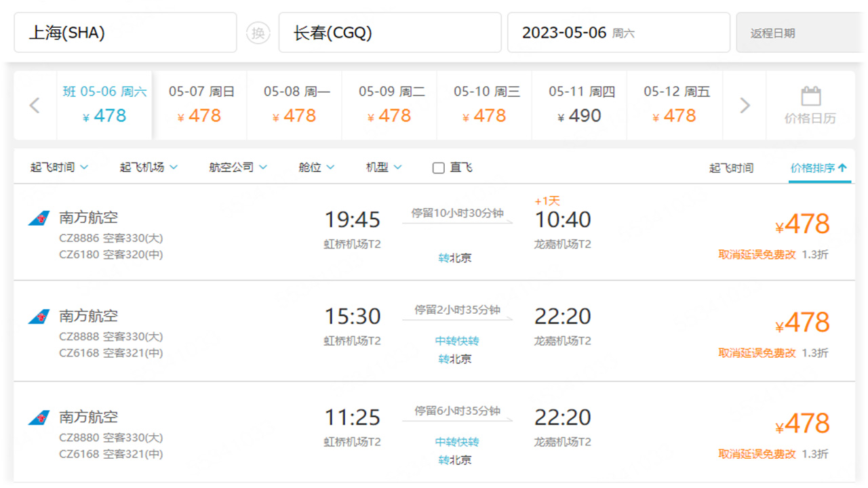
Task: Open the 价格日历 price calendar
Action: 811,105
